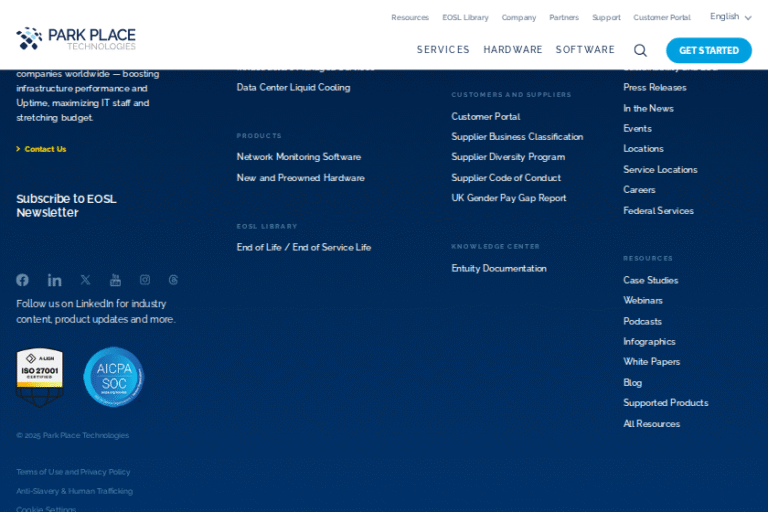Click the AICPA SOC badge
Image resolution: width=768 pixels, height=512 pixels.
pos(113,377)
